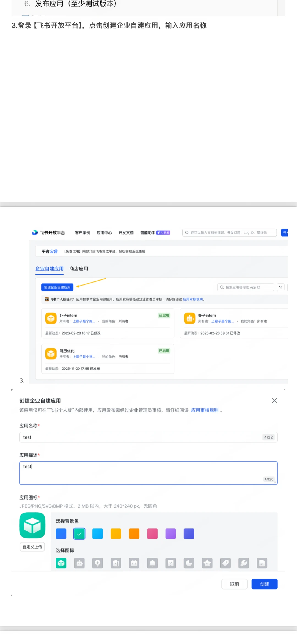This screenshot has height=644, width=297.
Task: Open the 开发文档 menu item
Action: (126, 233)
